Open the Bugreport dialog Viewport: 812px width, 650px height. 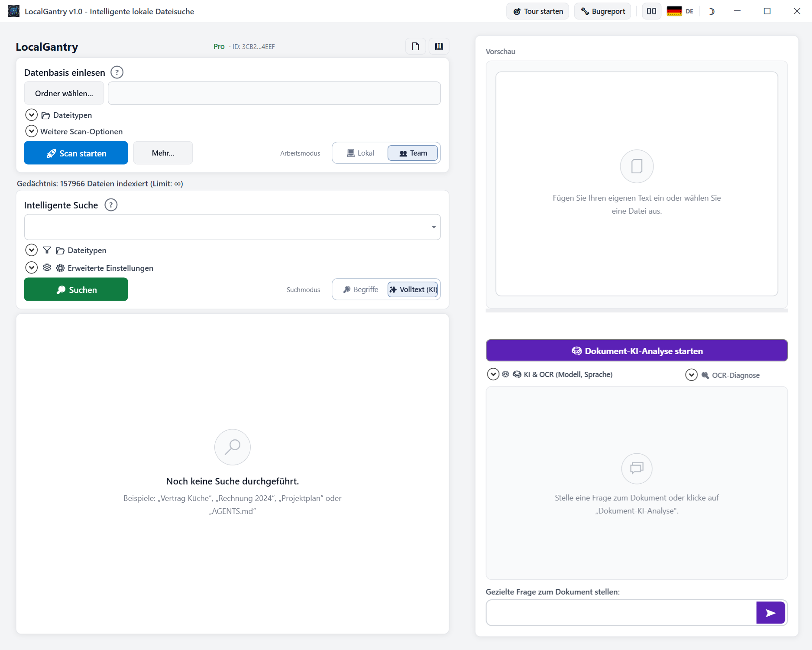coord(602,11)
